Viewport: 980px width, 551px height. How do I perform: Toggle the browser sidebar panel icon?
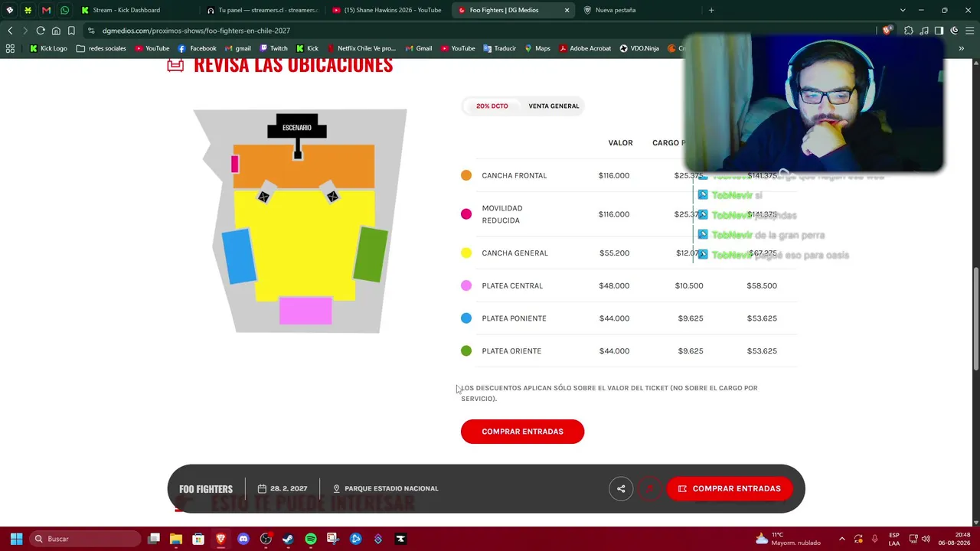(939, 31)
